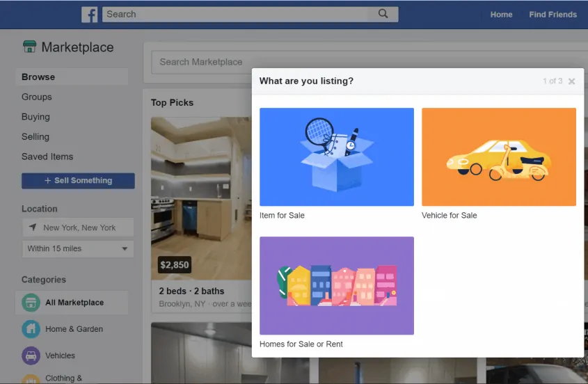Select the All Marketplace category icon
Viewport: 588px width, 384px height.
point(31,303)
